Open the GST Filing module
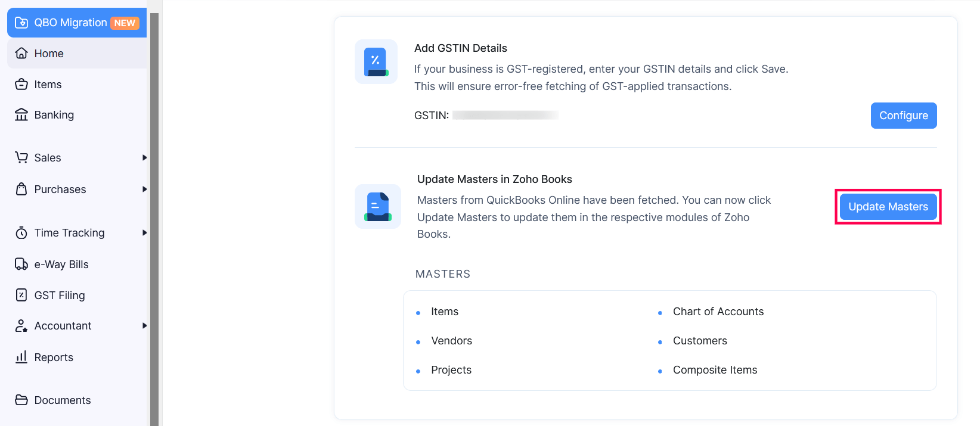Viewport: 980px width, 426px height. click(x=77, y=295)
